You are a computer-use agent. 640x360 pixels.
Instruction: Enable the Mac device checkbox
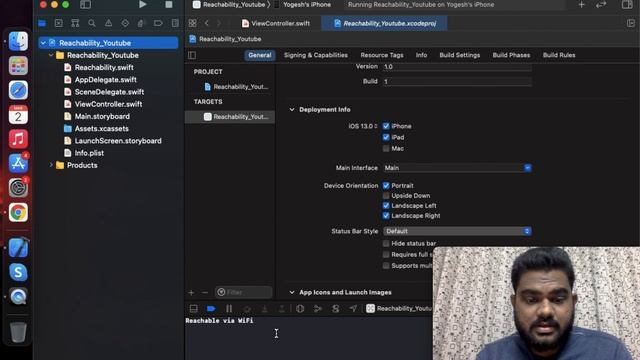(386, 149)
